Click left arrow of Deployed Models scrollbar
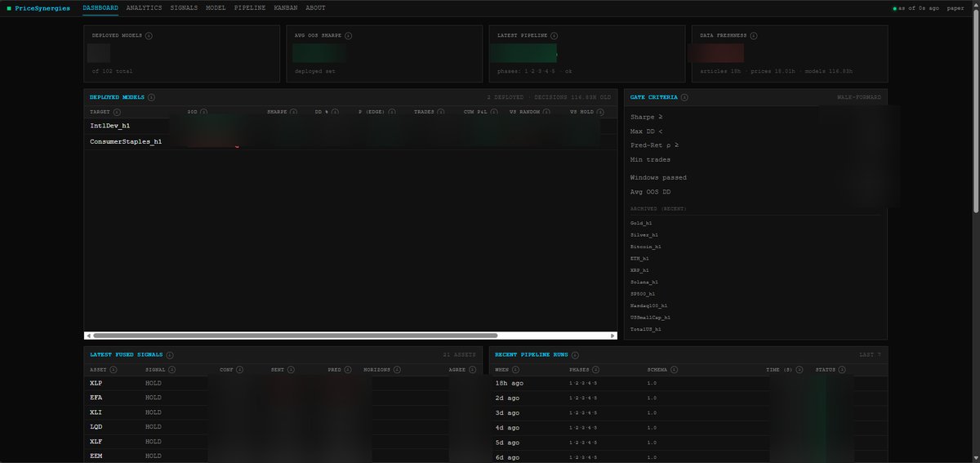The image size is (980, 463). click(87, 335)
